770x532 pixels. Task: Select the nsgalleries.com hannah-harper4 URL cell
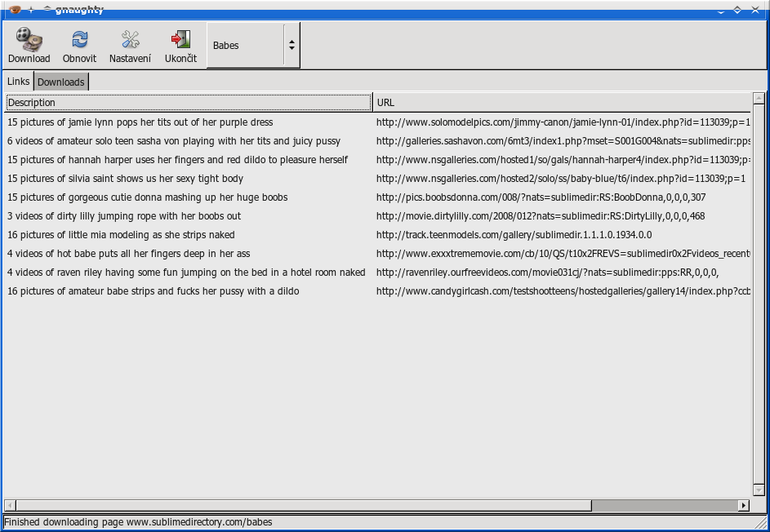tap(563, 159)
